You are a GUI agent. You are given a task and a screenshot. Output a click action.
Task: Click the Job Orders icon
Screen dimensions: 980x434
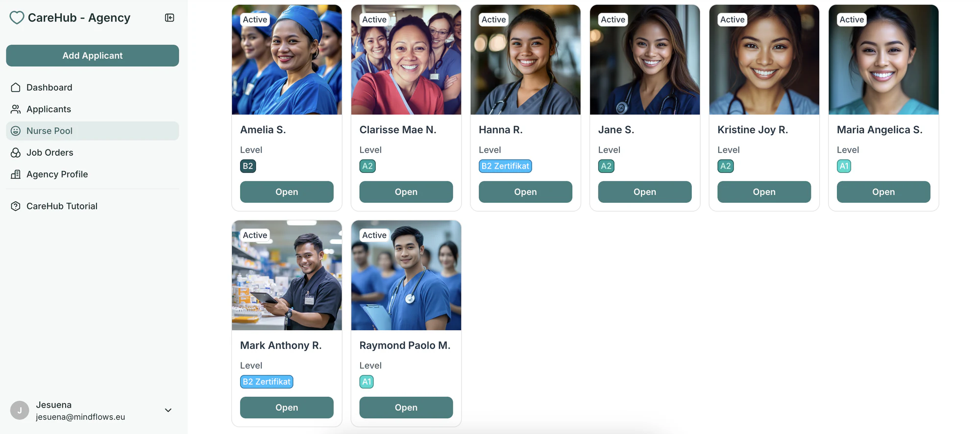tap(16, 152)
